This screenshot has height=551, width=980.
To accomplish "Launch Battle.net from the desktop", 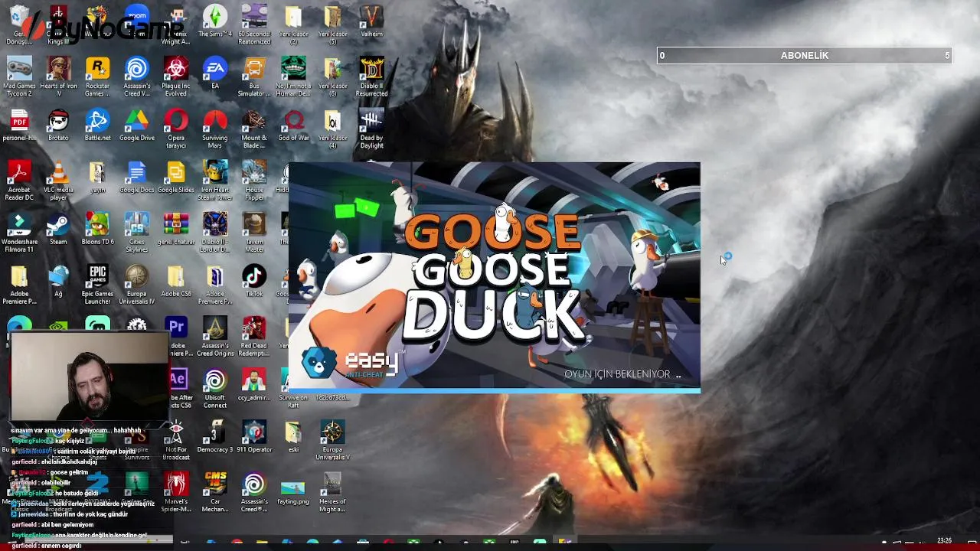I will [x=97, y=125].
